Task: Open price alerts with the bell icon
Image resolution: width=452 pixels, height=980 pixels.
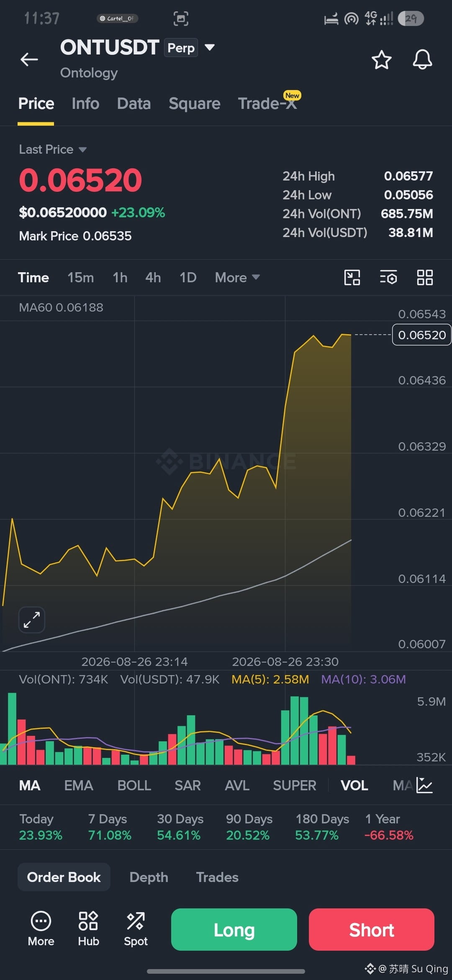Action: coord(422,59)
